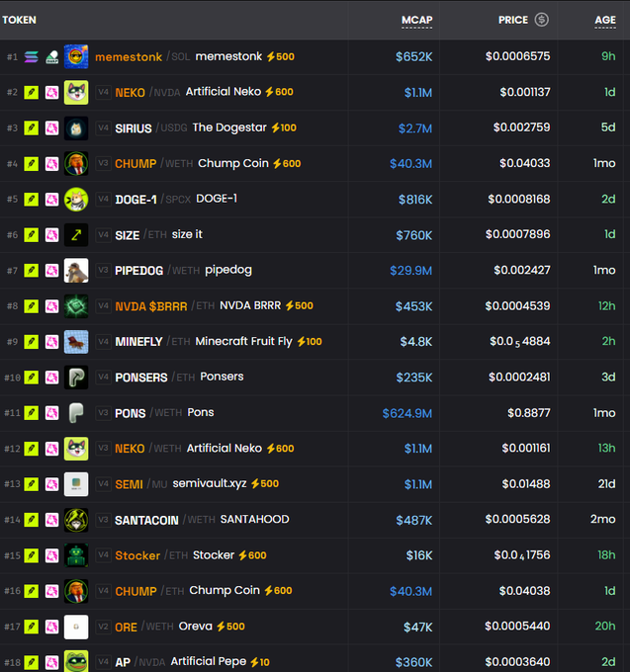Click the #13 rank number
This screenshot has height=672, width=630.
(12, 484)
